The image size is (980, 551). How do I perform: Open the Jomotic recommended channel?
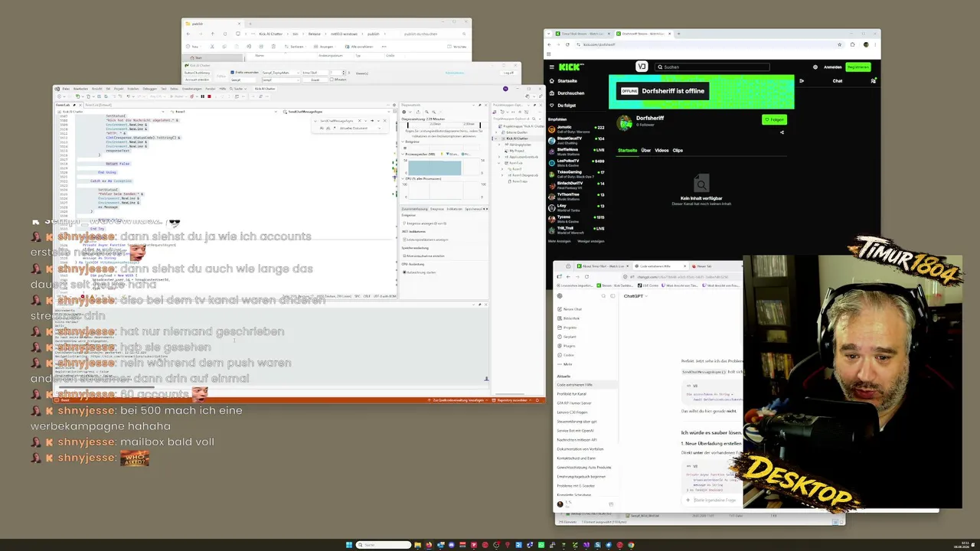pos(576,129)
